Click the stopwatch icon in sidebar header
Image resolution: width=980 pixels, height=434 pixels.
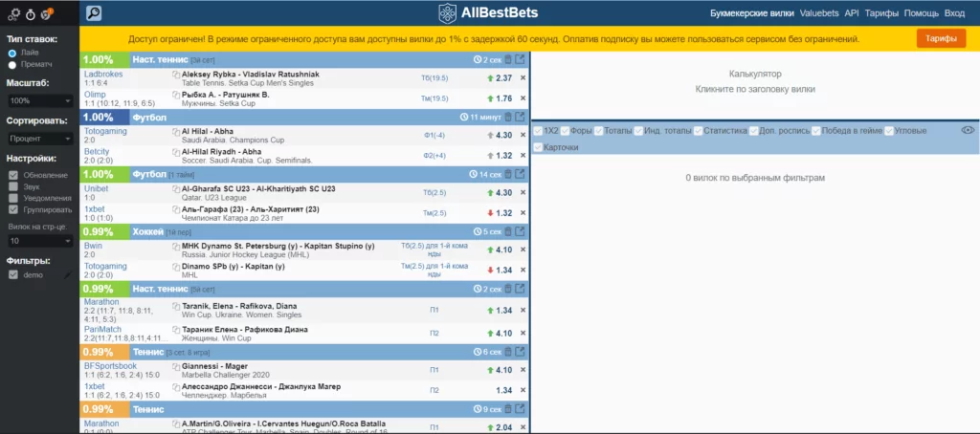tap(31, 13)
